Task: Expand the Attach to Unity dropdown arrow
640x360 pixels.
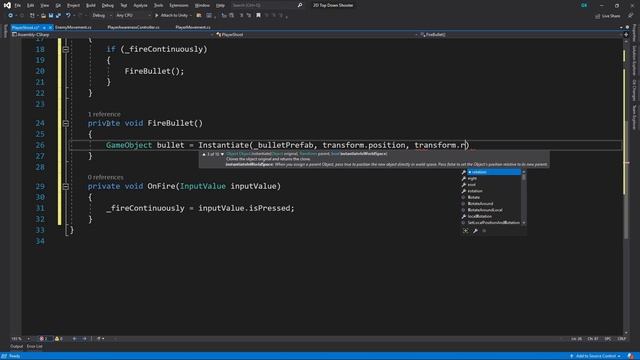Action: click(191, 16)
